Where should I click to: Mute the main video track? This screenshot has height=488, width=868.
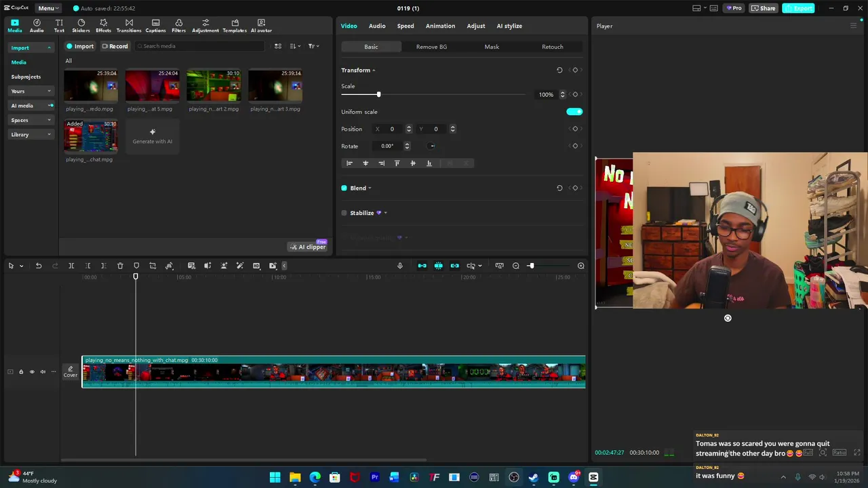pyautogui.click(x=43, y=371)
